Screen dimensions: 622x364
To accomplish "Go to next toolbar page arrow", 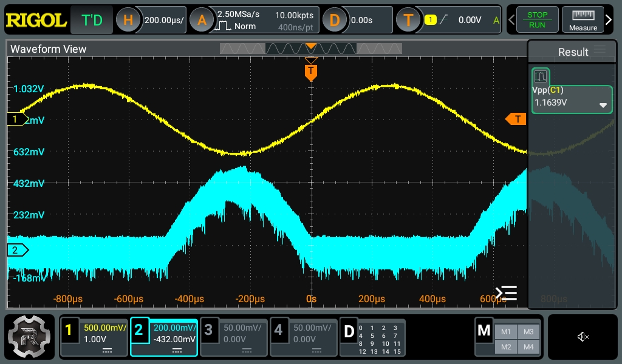I will pos(609,19).
